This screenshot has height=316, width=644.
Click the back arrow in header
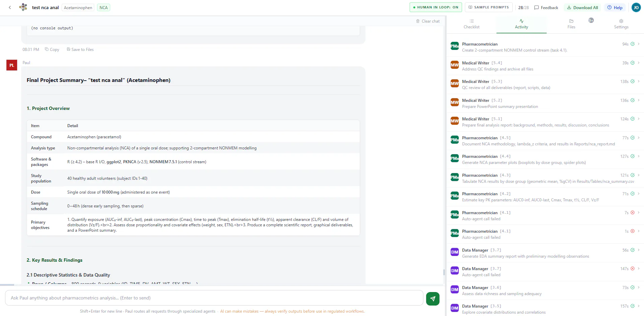pyautogui.click(x=10, y=7)
